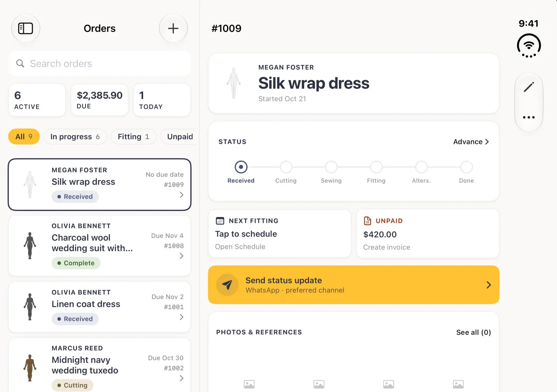Image resolution: width=557 pixels, height=392 pixels.
Task: Click the unpaid invoice document icon
Action: coord(367,221)
